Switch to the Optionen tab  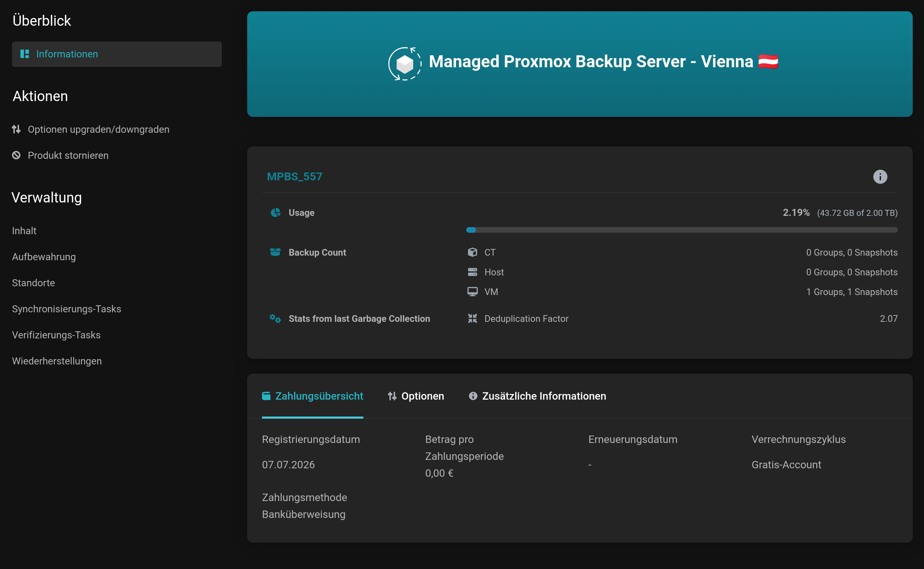416,396
